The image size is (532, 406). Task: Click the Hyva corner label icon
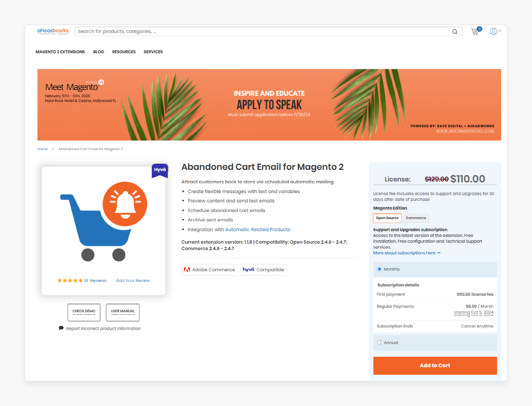pyautogui.click(x=159, y=169)
